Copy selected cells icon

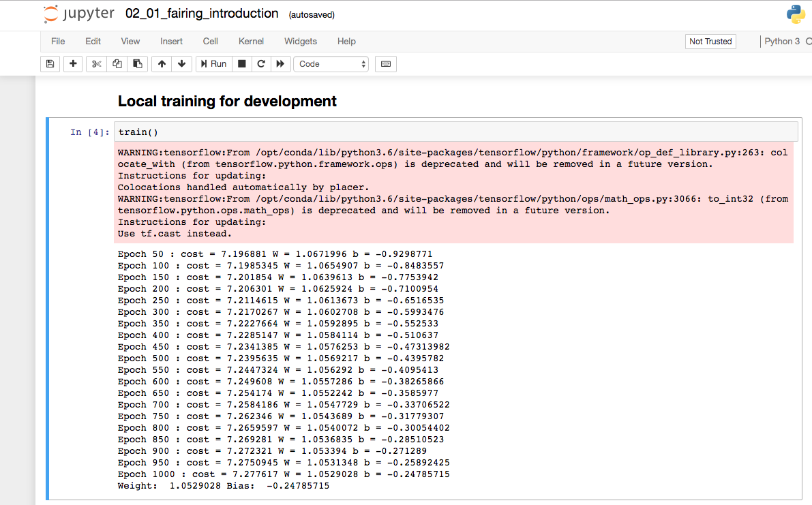[x=117, y=64]
